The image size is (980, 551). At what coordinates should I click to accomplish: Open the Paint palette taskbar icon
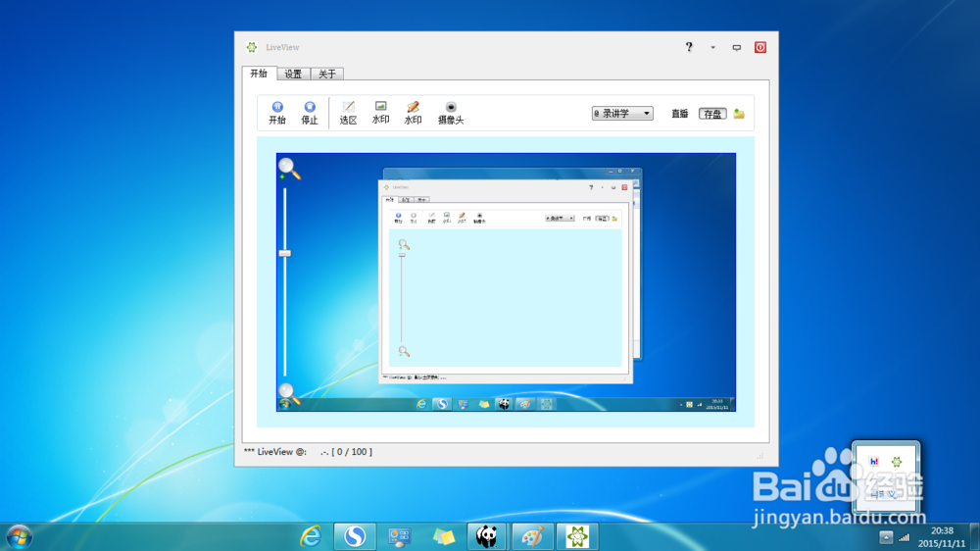click(532, 536)
